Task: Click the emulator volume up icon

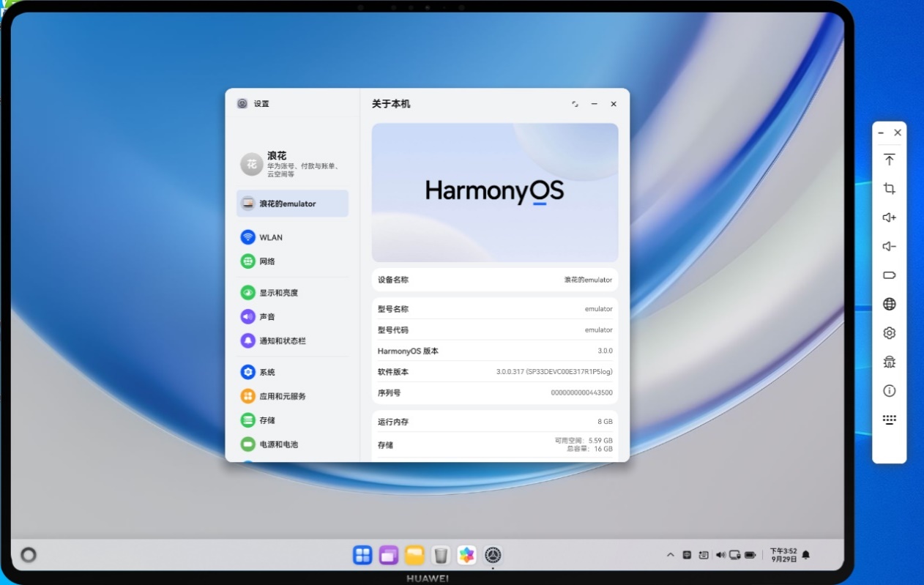Action: click(x=889, y=217)
